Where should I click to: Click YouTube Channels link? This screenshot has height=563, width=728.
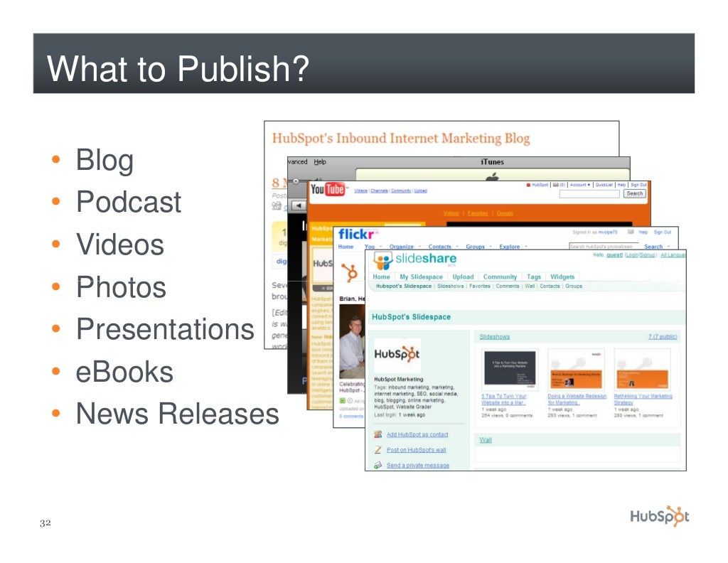click(x=380, y=191)
